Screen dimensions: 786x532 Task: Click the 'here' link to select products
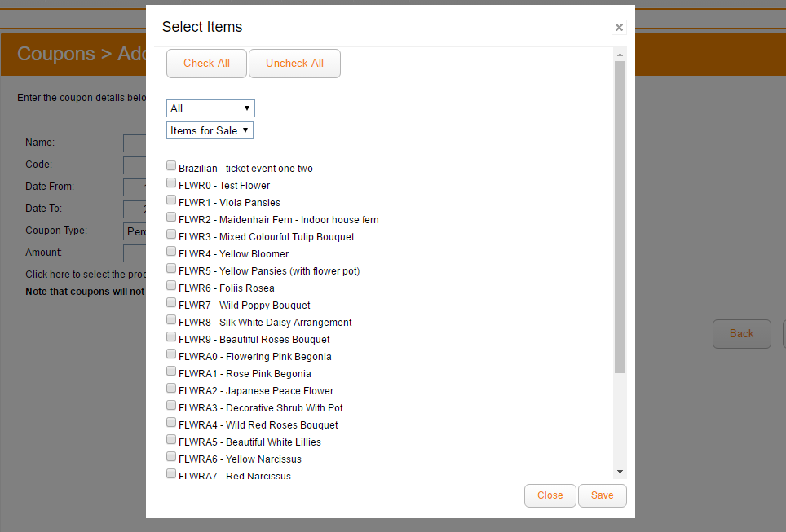point(60,275)
